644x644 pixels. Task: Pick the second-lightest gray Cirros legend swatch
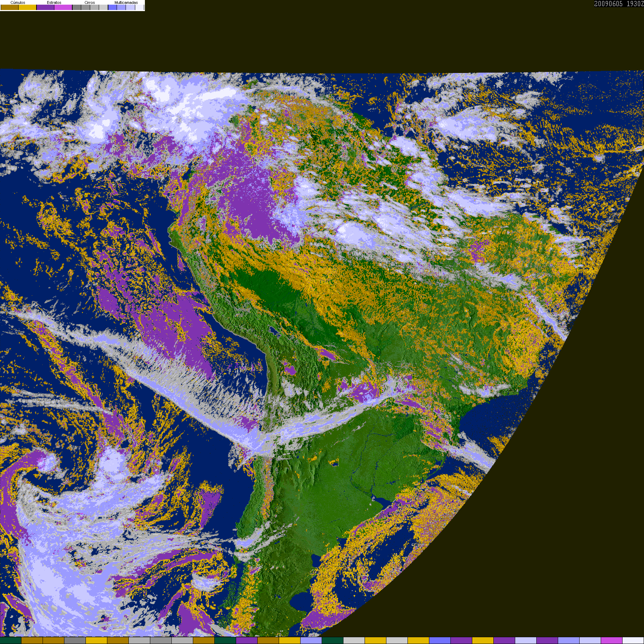coord(94,7)
